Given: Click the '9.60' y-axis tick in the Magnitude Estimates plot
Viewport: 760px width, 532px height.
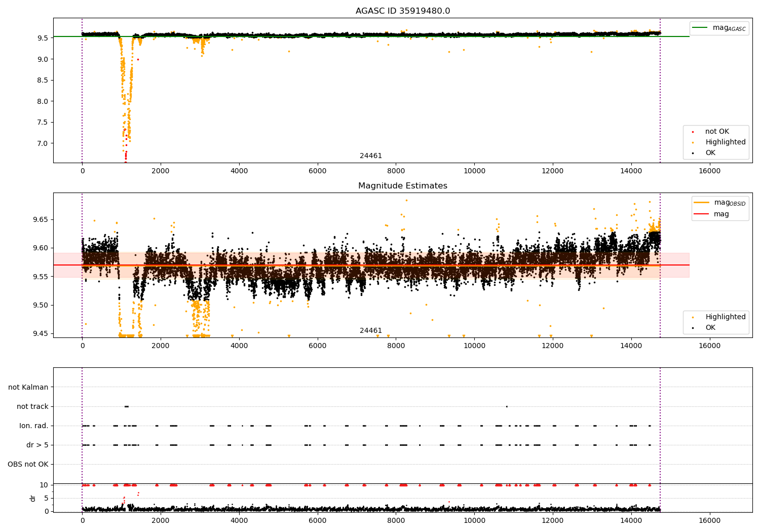Looking at the screenshot, I should [41, 248].
